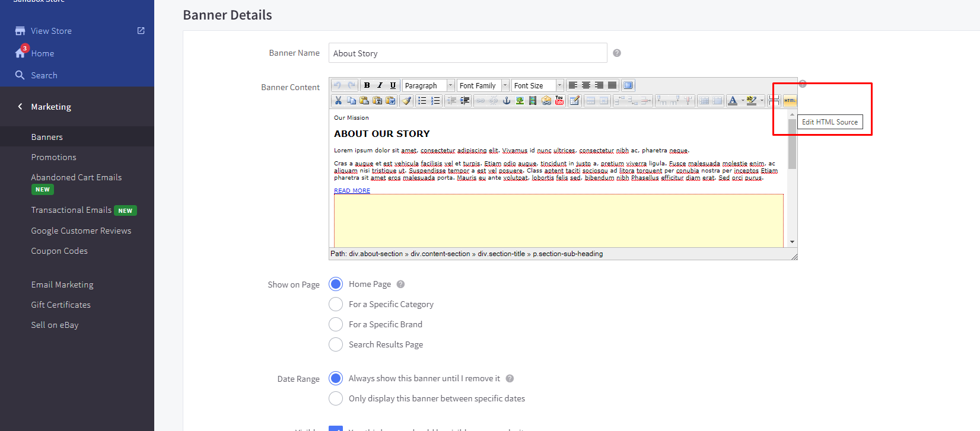980x431 pixels.
Task: Align text right in editor
Action: pyautogui.click(x=599, y=85)
